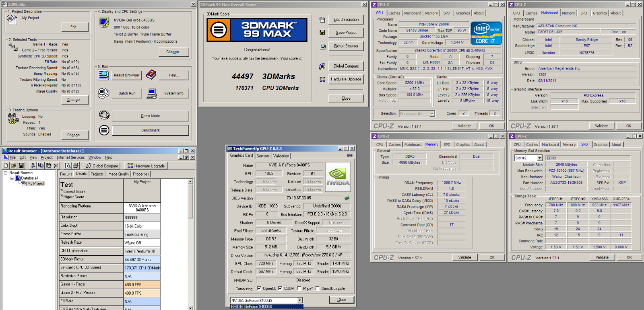644x310 pixels.
Task: Click the Delete X icon in Result Browser toolbar
Action: [56, 165]
